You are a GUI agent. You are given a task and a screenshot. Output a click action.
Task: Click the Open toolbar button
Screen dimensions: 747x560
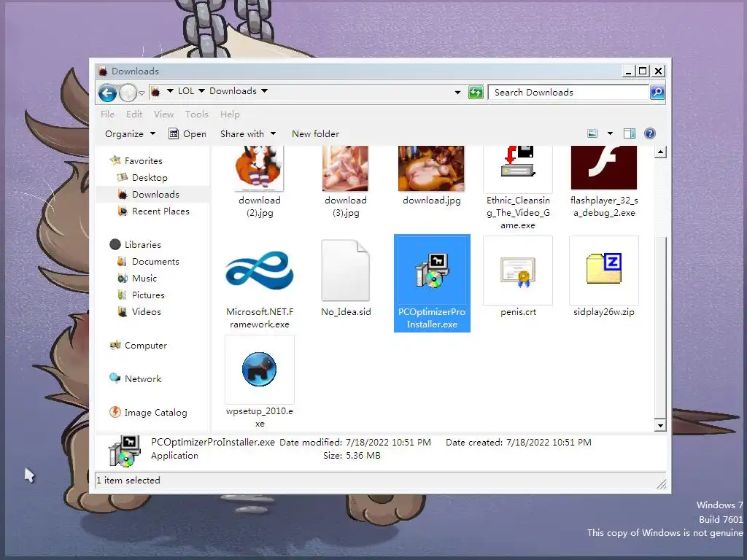(x=187, y=134)
